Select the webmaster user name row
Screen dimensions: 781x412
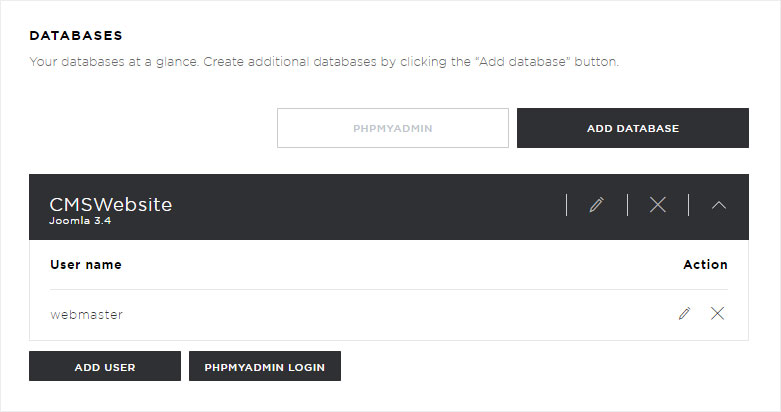(389, 314)
